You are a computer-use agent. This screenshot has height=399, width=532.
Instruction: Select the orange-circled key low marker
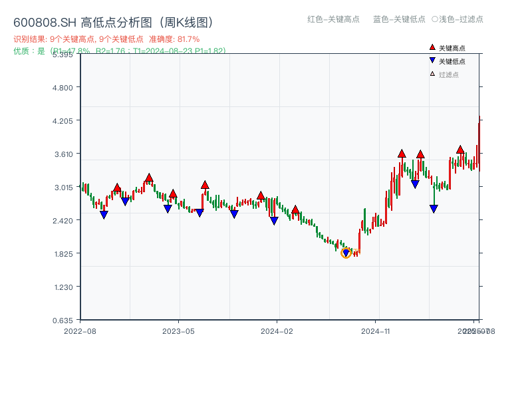tap(346, 253)
